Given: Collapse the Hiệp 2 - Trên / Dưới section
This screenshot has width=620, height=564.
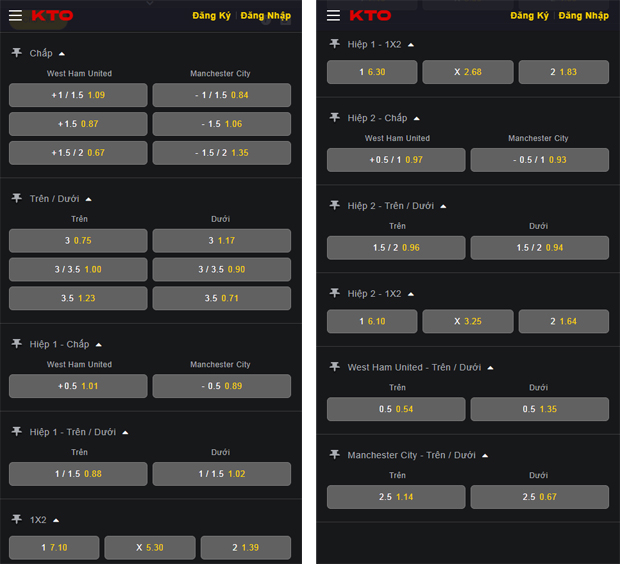Looking at the screenshot, I should [x=443, y=206].
